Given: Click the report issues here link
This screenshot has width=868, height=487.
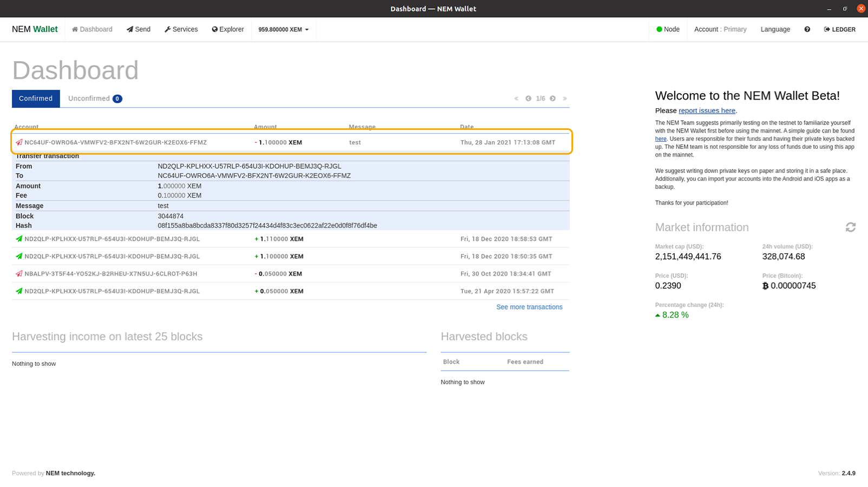Looking at the screenshot, I should (707, 110).
